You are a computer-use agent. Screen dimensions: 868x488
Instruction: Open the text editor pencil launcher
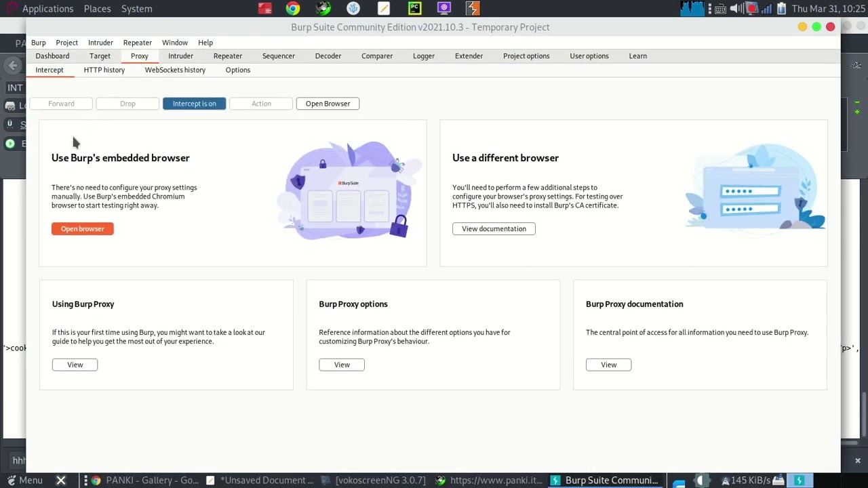pyautogui.click(x=384, y=9)
